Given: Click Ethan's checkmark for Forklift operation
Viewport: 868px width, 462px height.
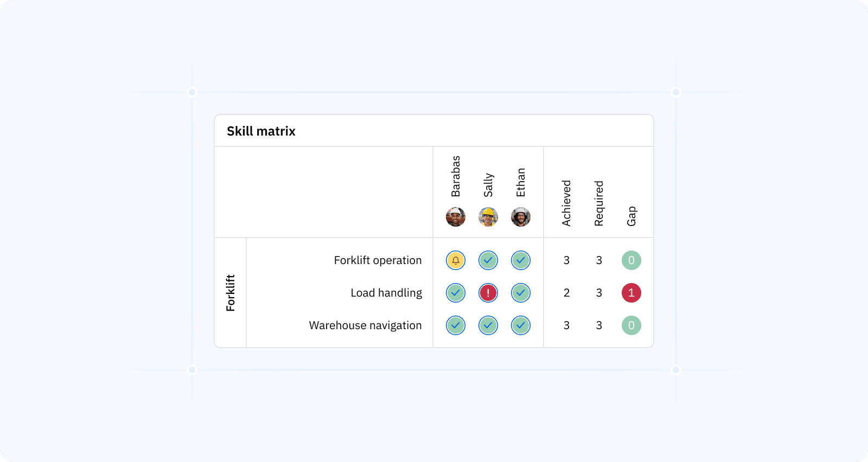Looking at the screenshot, I should pos(521,260).
